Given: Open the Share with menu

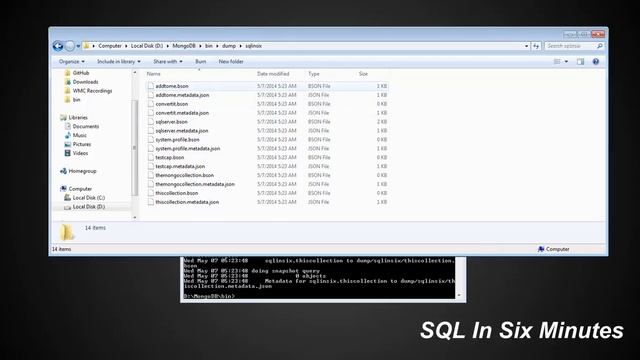Looking at the screenshot, I should 168,62.
